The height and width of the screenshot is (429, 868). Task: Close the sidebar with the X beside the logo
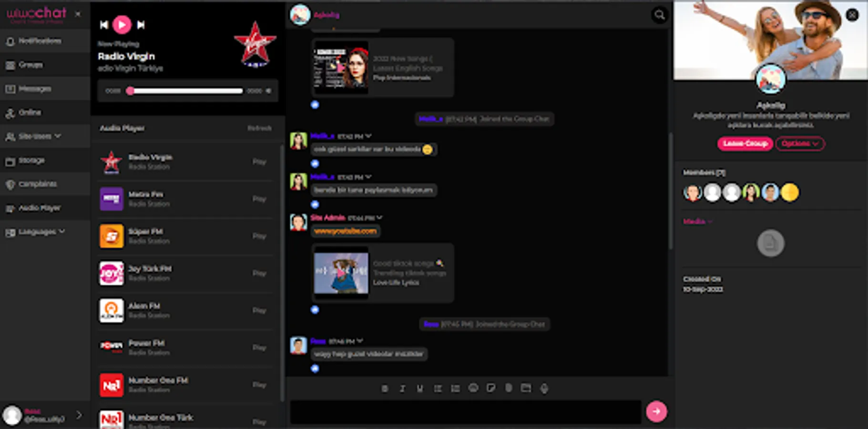coord(78,14)
